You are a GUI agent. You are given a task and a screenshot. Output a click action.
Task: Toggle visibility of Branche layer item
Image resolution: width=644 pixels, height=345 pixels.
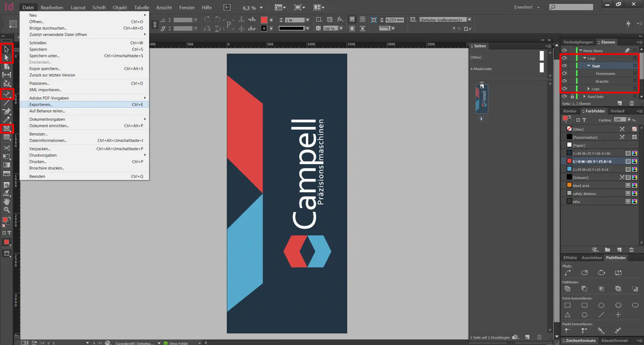tap(565, 81)
